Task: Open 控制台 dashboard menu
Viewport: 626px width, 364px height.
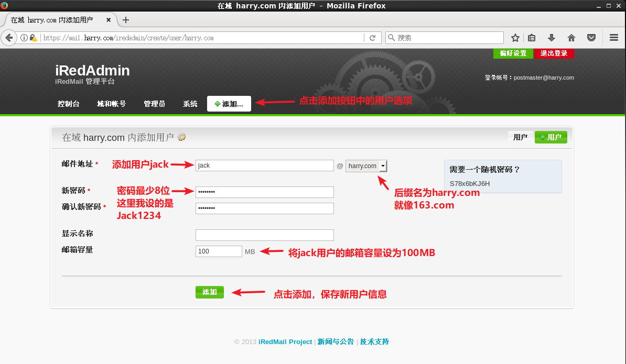Action: pyautogui.click(x=68, y=104)
